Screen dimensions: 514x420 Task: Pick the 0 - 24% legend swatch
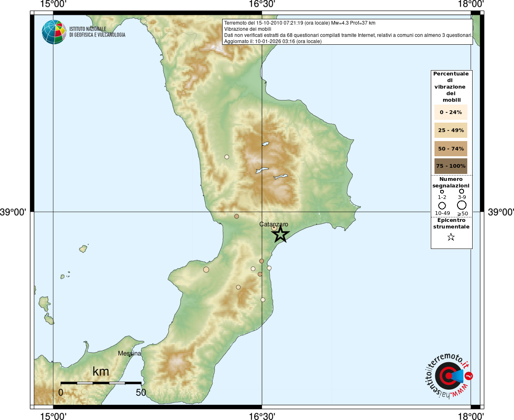450,112
